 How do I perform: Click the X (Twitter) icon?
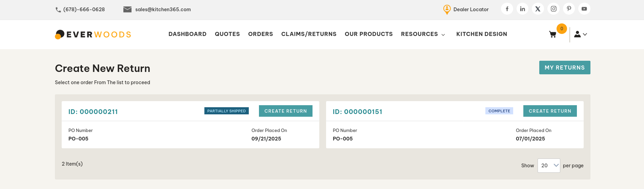coord(538,9)
